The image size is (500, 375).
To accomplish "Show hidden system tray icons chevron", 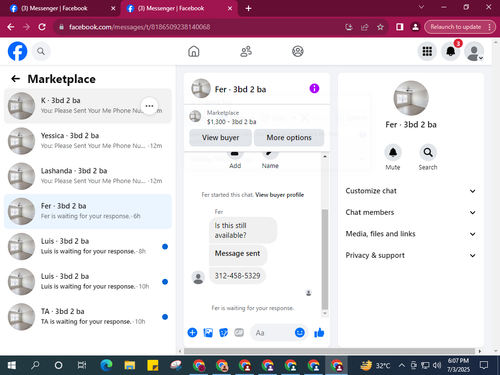I will point(402,366).
